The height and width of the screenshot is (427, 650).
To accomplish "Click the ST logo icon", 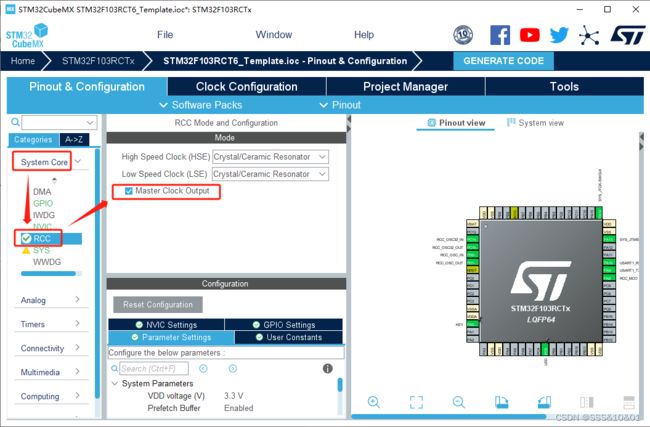I will tap(628, 35).
